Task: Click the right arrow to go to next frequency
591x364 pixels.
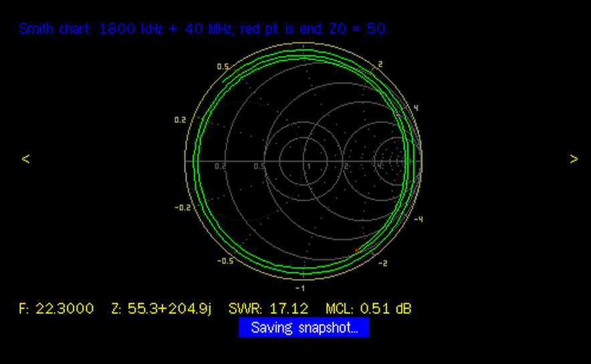Action: click(x=574, y=159)
